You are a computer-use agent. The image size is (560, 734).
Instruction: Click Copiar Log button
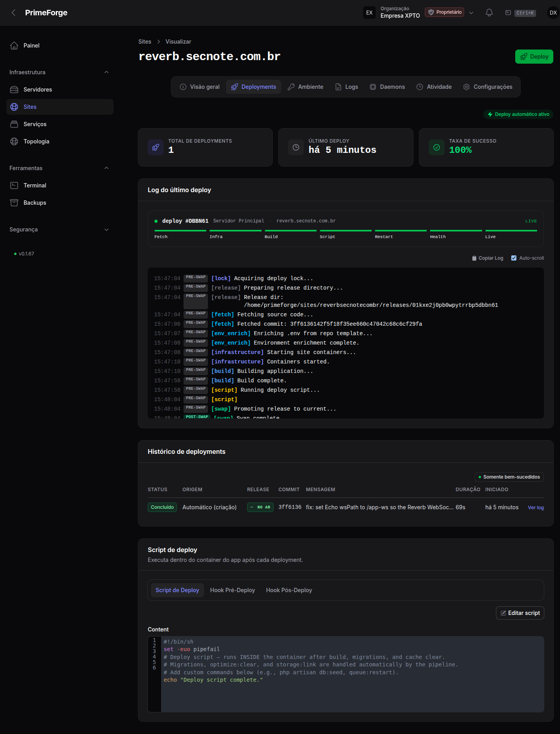(x=488, y=258)
